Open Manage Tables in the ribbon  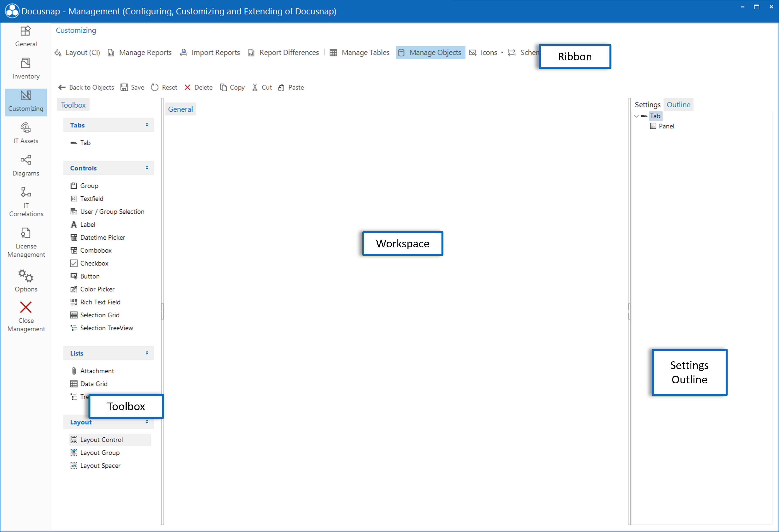pyautogui.click(x=360, y=53)
